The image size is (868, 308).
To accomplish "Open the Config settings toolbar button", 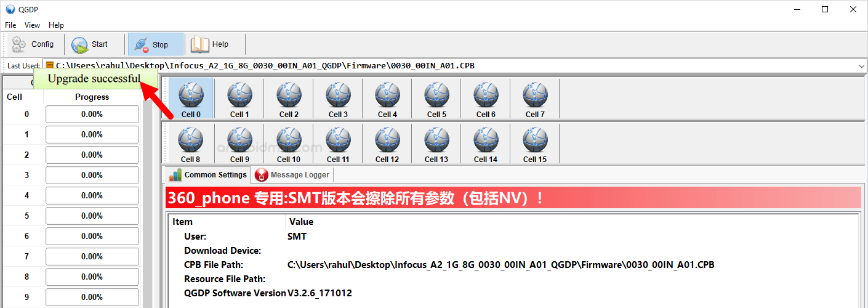I will point(34,44).
